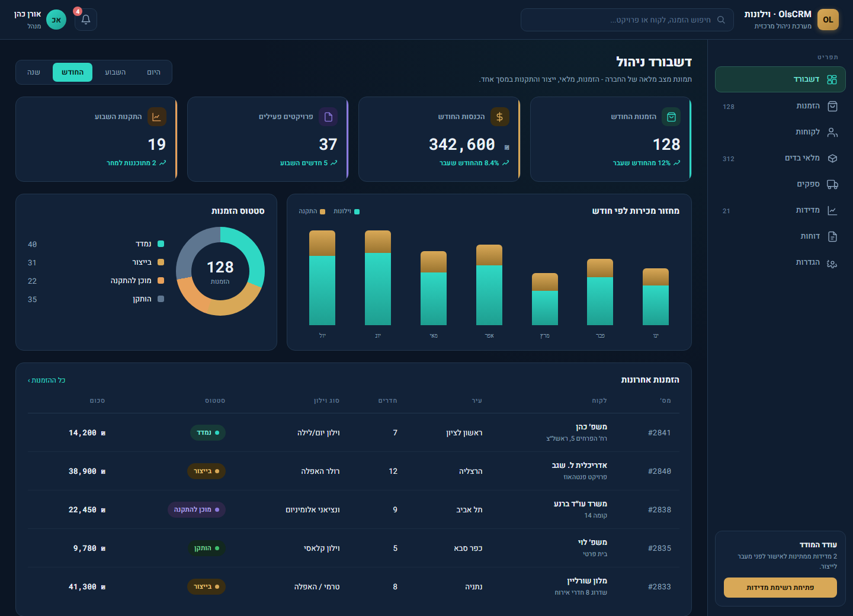Image resolution: width=853 pixels, height=616 pixels.
Task: Click the החודש tab
Action: (x=72, y=72)
